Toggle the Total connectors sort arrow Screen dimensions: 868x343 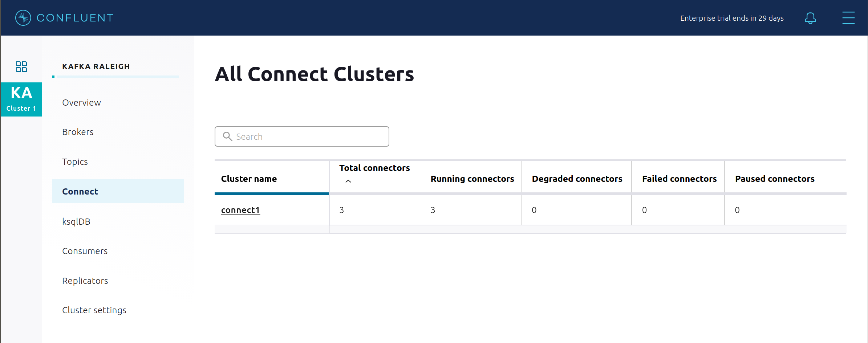tap(348, 181)
